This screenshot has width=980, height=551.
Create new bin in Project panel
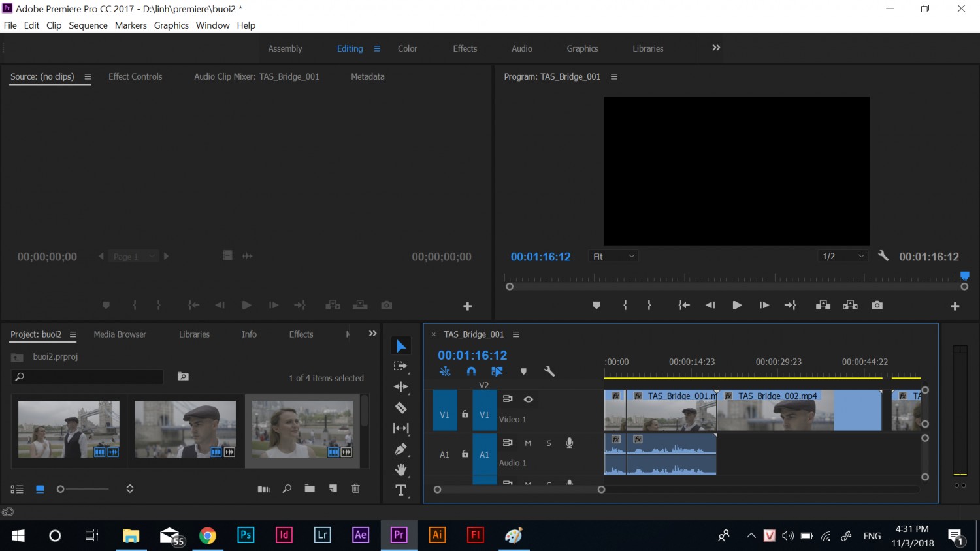pos(310,488)
